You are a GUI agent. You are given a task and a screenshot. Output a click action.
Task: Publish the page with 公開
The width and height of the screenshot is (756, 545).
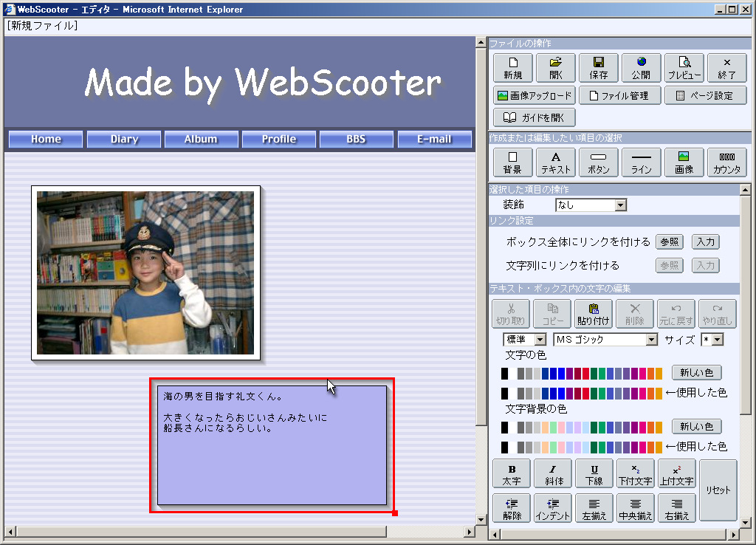tap(642, 68)
